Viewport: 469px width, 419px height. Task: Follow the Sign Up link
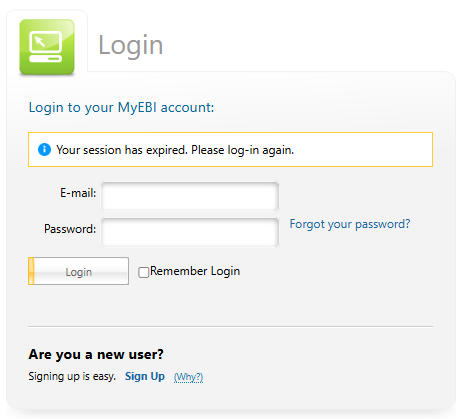tap(145, 376)
